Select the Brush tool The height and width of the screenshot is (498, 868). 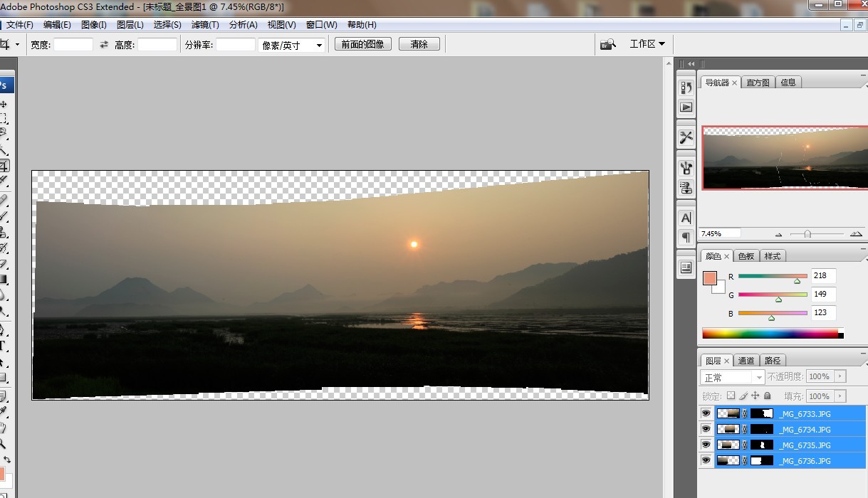coord(4,216)
